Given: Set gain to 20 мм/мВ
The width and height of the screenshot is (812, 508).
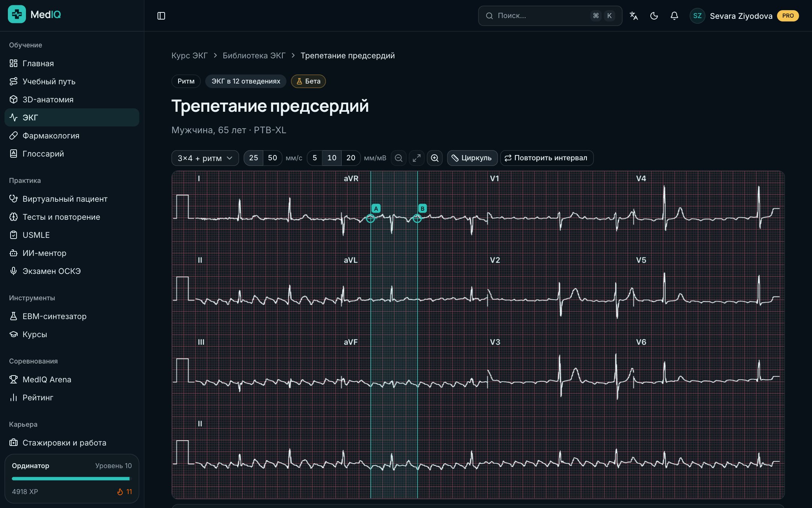Looking at the screenshot, I should click(x=351, y=158).
